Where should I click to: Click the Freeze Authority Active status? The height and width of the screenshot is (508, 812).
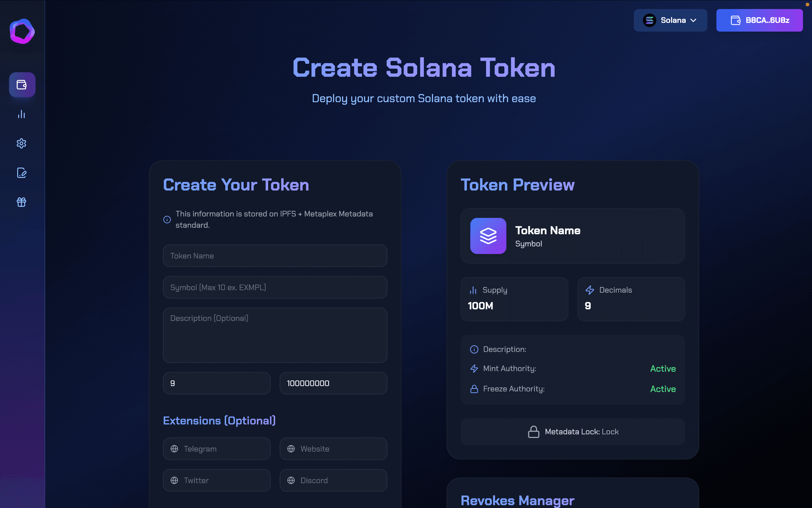(x=663, y=389)
